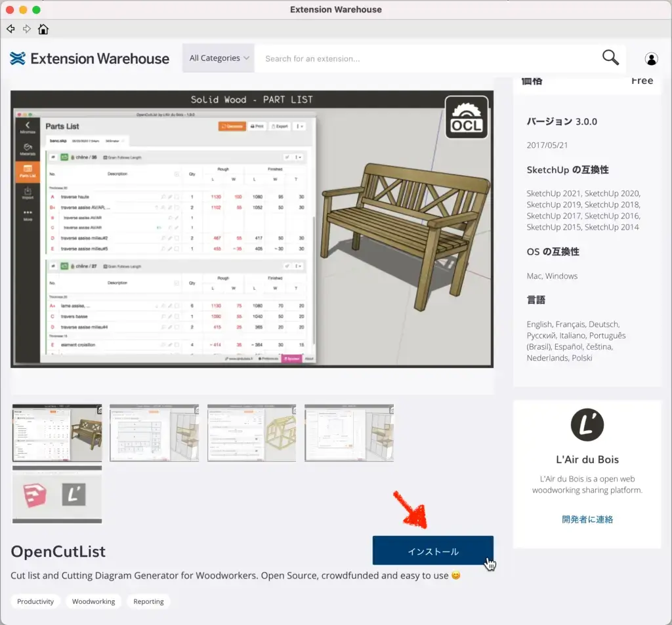Click the L'Air du Bois developer name
Image resolution: width=672 pixels, height=625 pixels.
[587, 459]
